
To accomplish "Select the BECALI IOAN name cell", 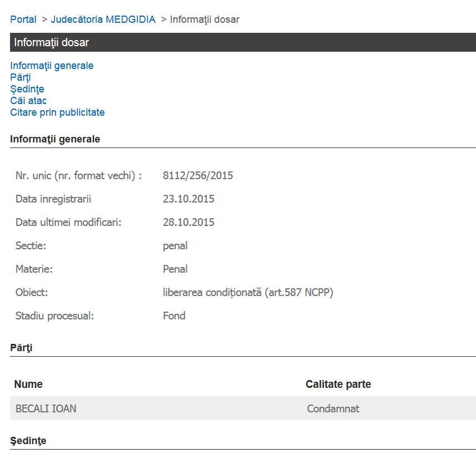I will click(46, 409).
